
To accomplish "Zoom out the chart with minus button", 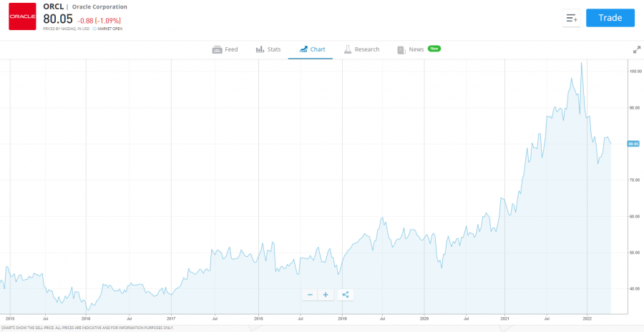I will 310,295.
